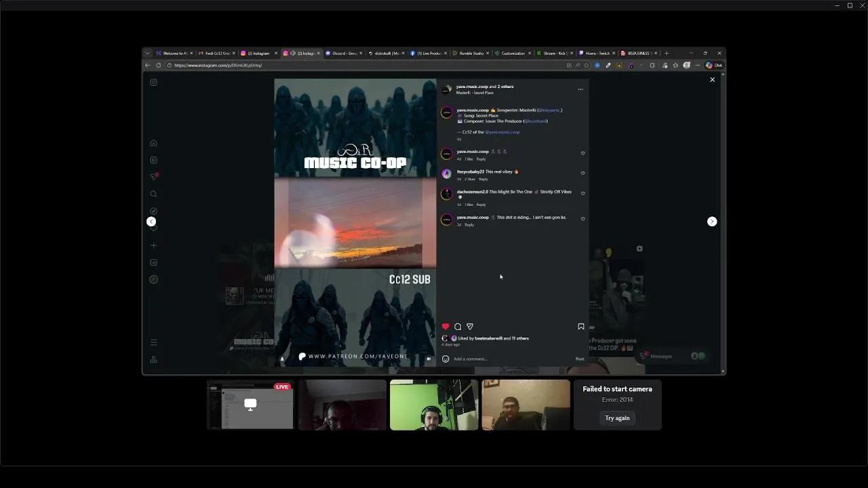This screenshot has height=488, width=868.
Task: Save the post with the bookmark icon
Action: pos(581,327)
